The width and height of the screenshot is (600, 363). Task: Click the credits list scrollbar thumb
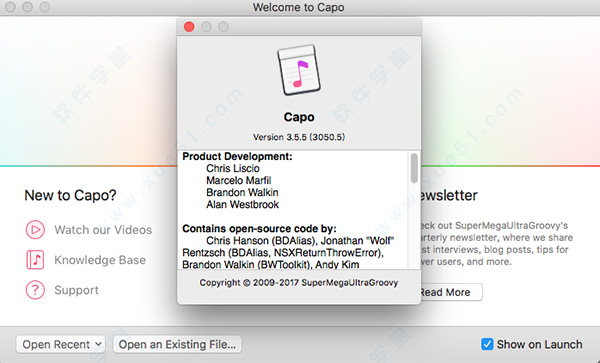(x=414, y=168)
